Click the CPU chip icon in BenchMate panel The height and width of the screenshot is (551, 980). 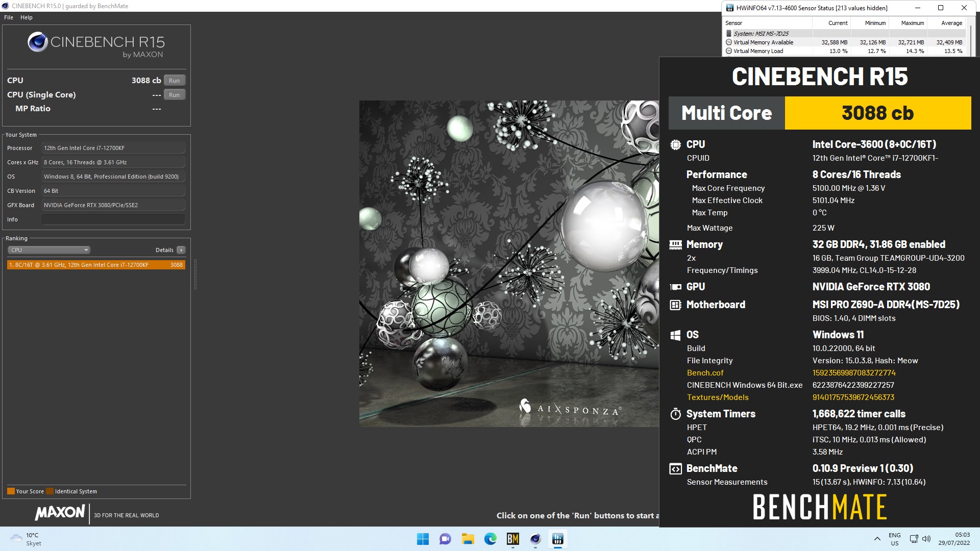click(x=675, y=145)
